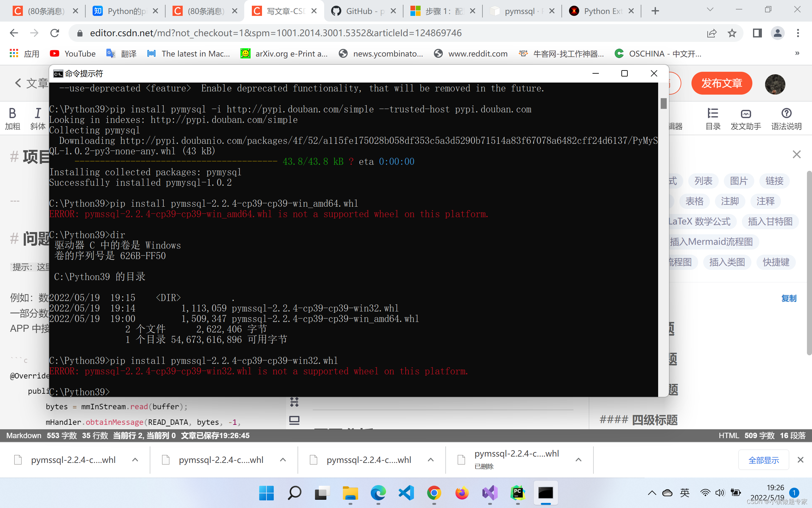Open Firefox from taskbar
Image resolution: width=812 pixels, height=508 pixels.
tap(462, 493)
